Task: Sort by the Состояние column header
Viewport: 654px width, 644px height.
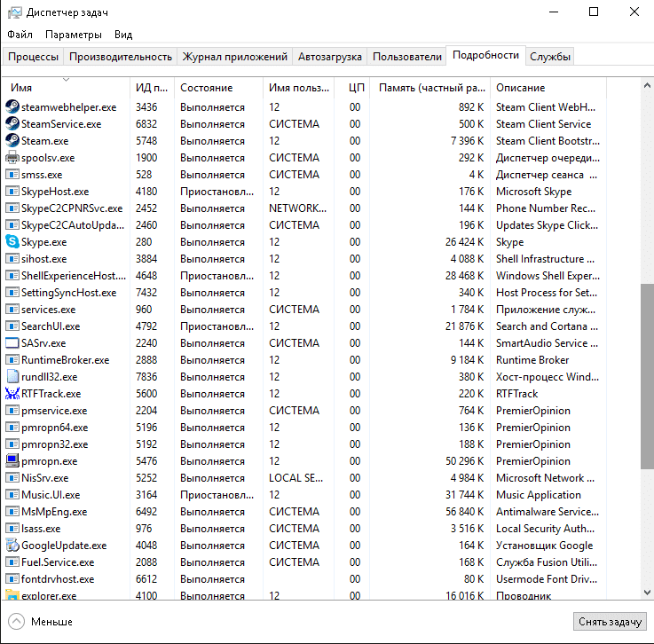Action: click(218, 88)
